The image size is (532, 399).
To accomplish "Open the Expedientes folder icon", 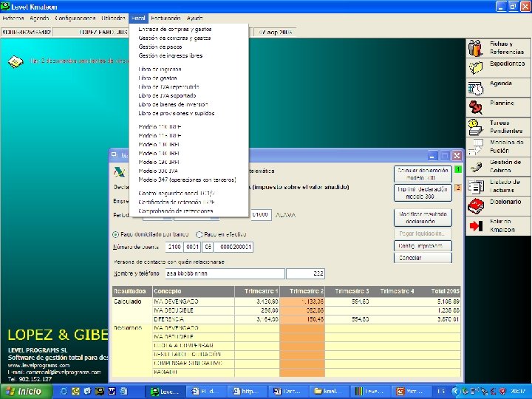I will tap(475, 67).
